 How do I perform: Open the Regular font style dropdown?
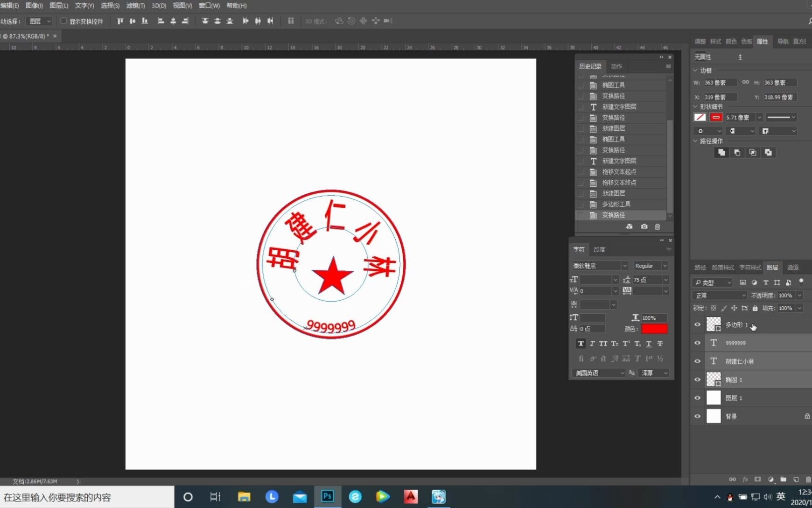click(665, 266)
